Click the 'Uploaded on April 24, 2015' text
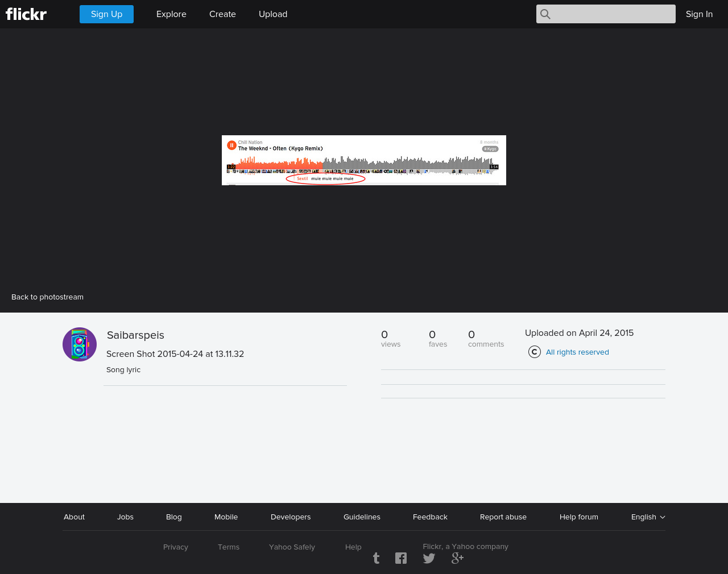Image resolution: width=728 pixels, height=574 pixels. [579, 333]
